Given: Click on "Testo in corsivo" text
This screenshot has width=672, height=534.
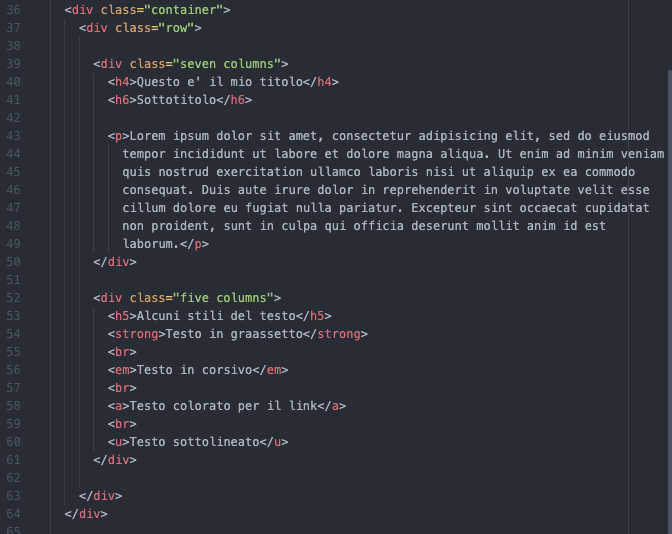Looking at the screenshot, I should [194, 370].
